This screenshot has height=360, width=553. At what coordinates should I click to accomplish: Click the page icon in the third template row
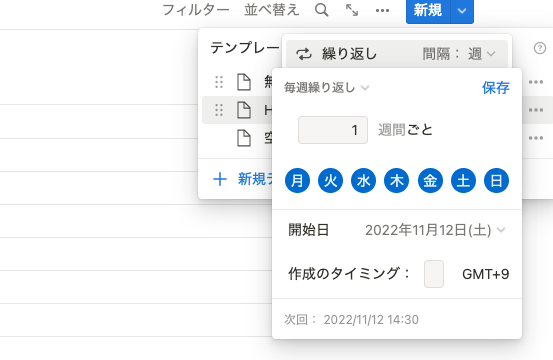point(244,138)
